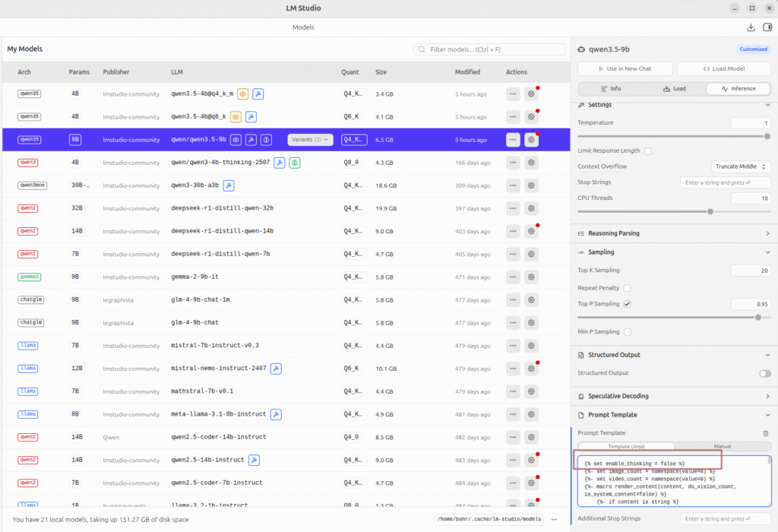Switch to the Load tab
This screenshot has height=532, width=778.
pyautogui.click(x=674, y=88)
